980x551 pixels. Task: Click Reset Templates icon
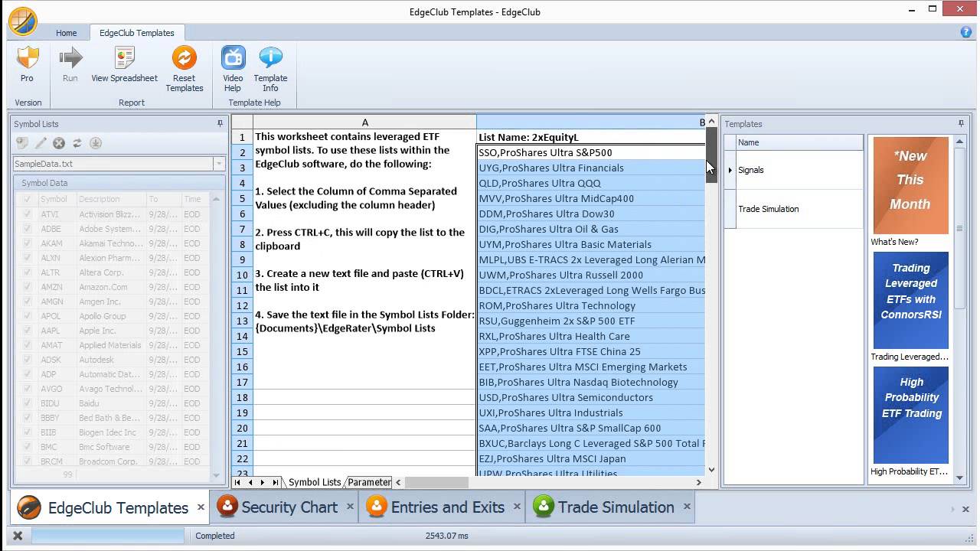click(184, 58)
